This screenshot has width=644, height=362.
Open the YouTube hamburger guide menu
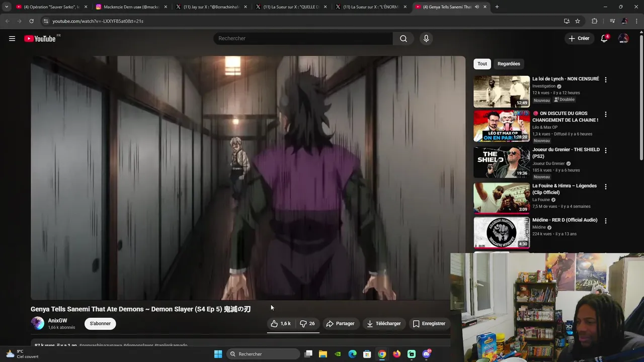pyautogui.click(x=12, y=39)
